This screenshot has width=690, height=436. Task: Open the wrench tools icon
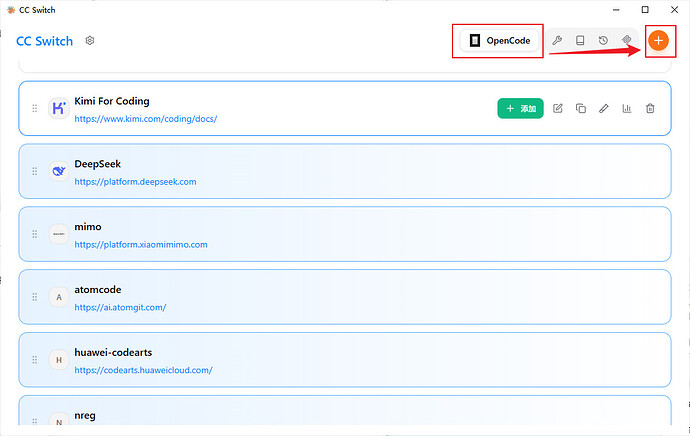coord(557,40)
